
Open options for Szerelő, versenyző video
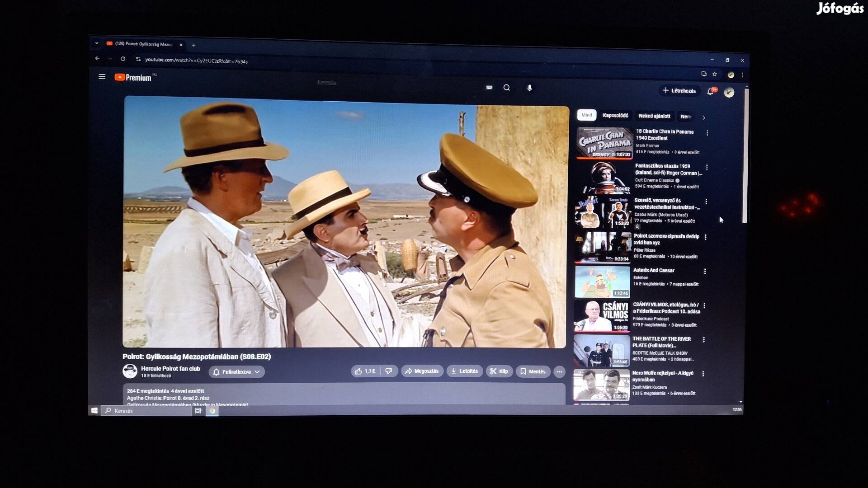coord(706,202)
